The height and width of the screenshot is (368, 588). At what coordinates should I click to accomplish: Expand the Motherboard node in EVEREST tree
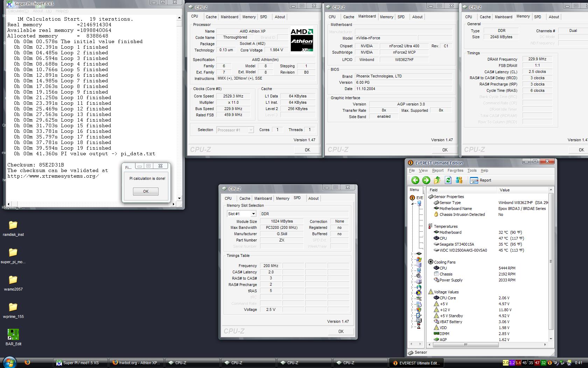(x=412, y=254)
